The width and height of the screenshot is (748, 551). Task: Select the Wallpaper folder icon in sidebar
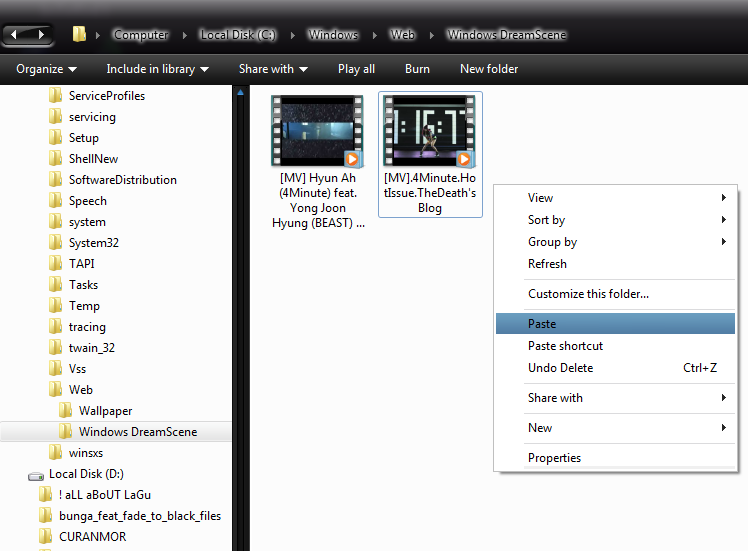pos(66,411)
